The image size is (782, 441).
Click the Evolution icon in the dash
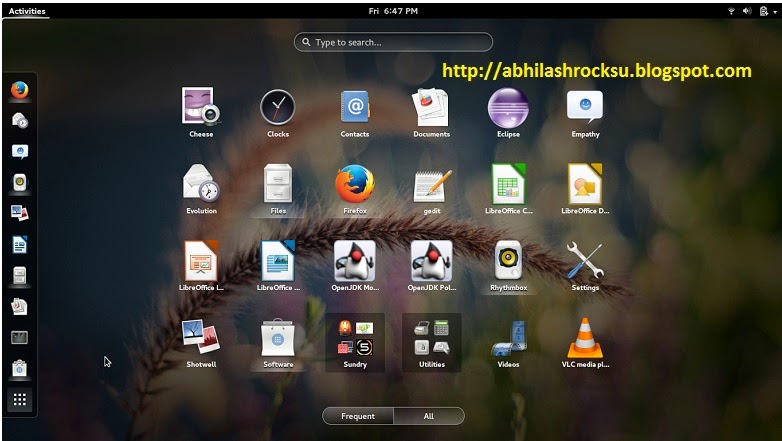click(x=19, y=121)
